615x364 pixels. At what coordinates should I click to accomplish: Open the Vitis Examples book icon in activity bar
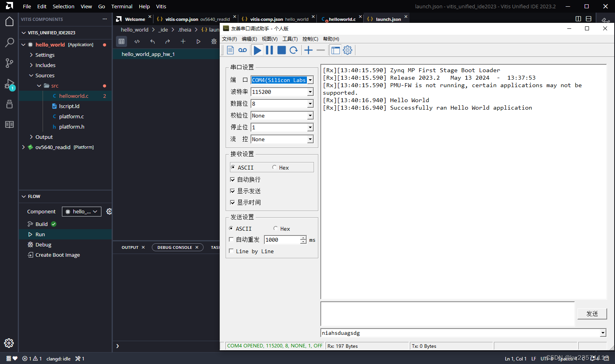coord(9,124)
